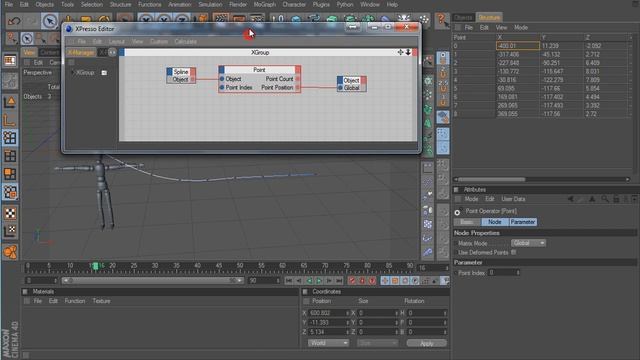Open the help question-mark tool icon
640x360 pixels.
tap(441, 20)
